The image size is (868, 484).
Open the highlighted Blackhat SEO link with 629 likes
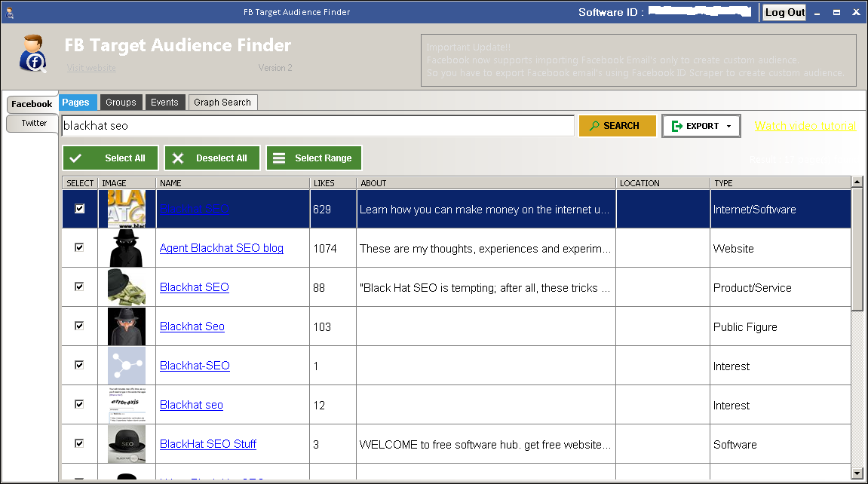pos(195,209)
